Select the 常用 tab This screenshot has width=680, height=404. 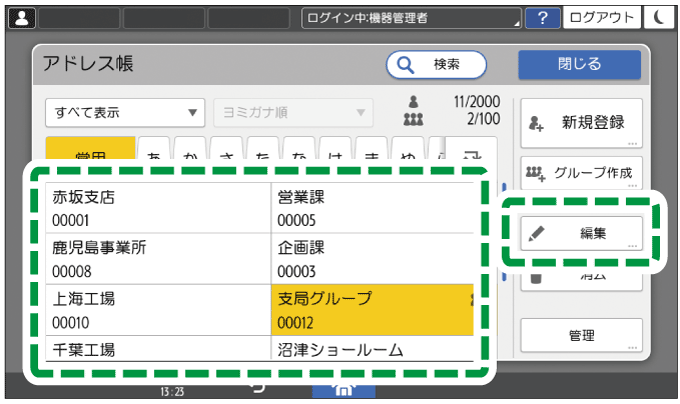pyautogui.click(x=90, y=148)
